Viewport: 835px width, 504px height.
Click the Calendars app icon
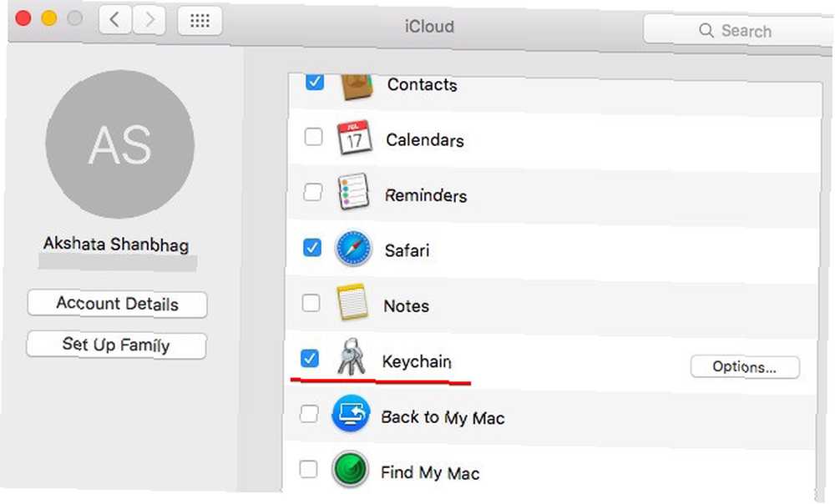[355, 138]
